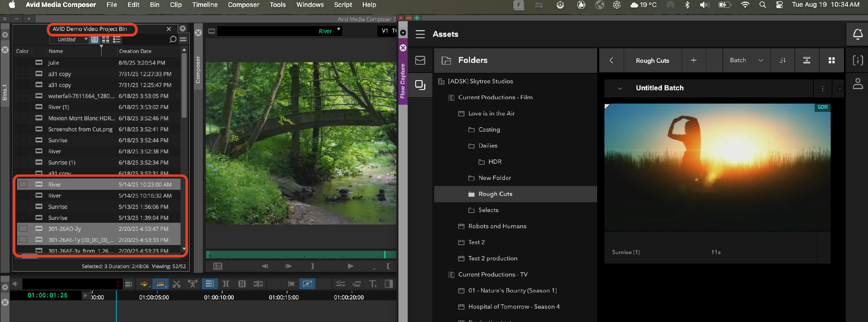This screenshot has width=868, height=322.
Task: Select the AVID Demo Video Project Bin tab
Action: 90,29
